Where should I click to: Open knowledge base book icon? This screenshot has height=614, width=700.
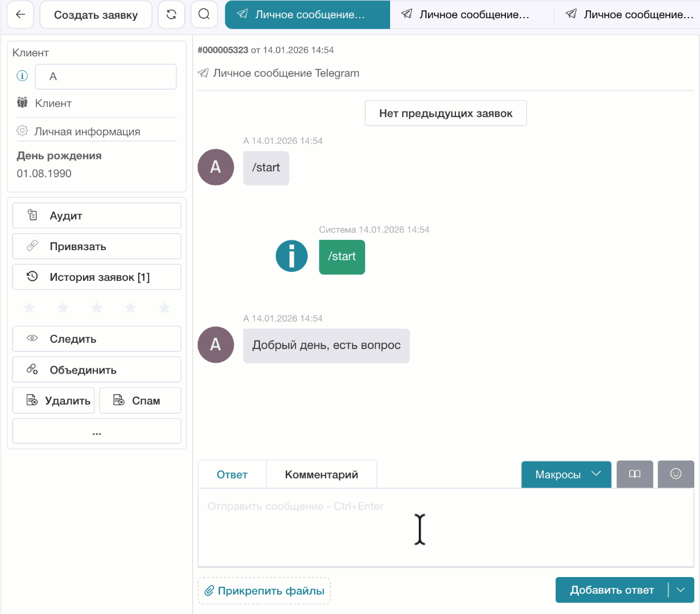point(635,474)
